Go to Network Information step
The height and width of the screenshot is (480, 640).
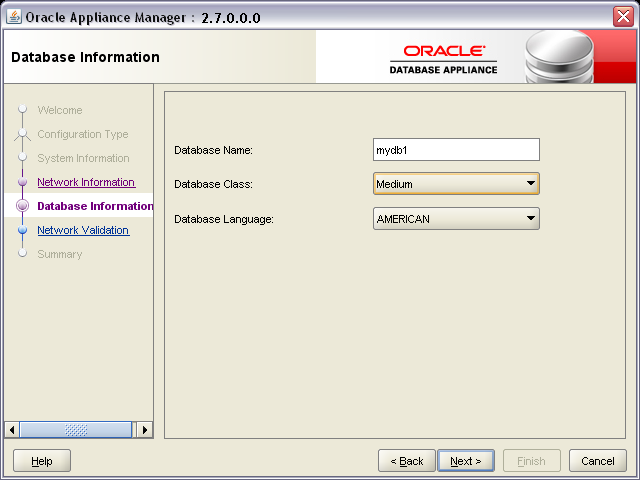pos(86,182)
